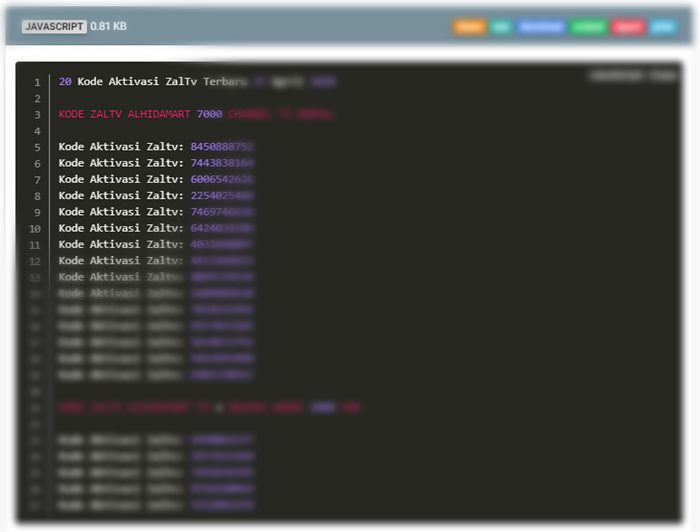Click the code starting 7469746 on line 9
Screen dimensions: 700x532
pos(222,212)
